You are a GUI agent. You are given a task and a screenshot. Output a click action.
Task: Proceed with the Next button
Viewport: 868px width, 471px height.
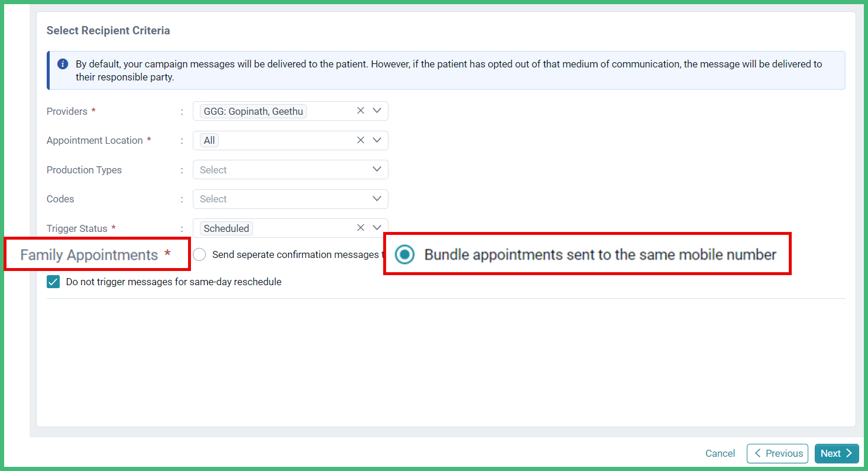click(837, 453)
